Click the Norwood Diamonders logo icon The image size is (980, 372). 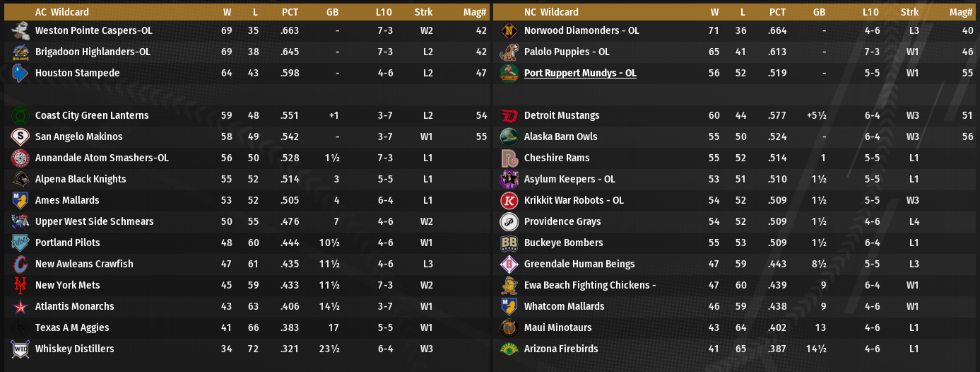509,30
